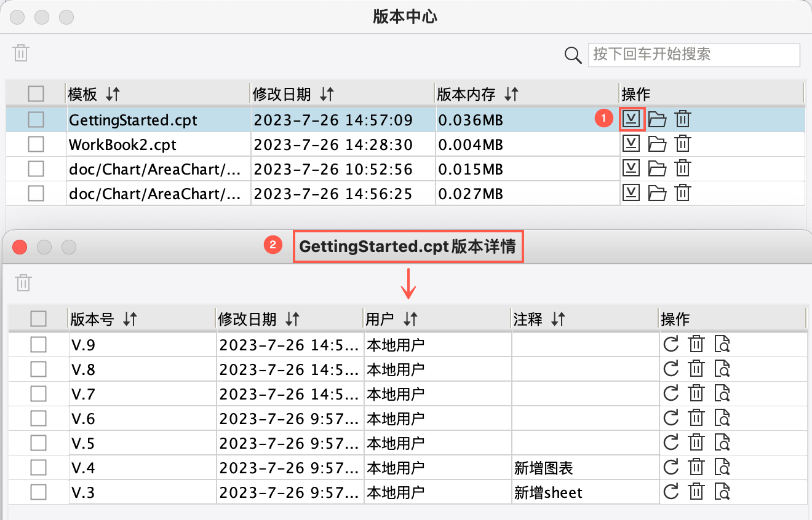This screenshot has height=520, width=812.
Task: Toggle select-all checkbox in the template table header
Action: click(36, 94)
